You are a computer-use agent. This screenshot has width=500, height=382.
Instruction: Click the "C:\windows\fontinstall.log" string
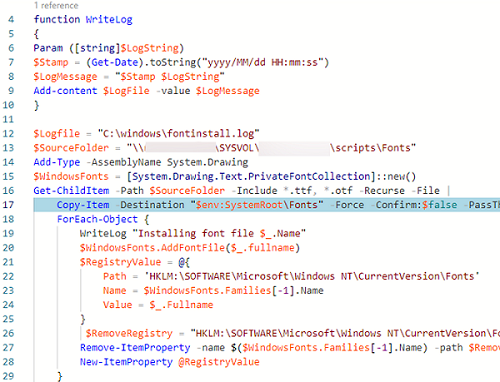(178, 134)
